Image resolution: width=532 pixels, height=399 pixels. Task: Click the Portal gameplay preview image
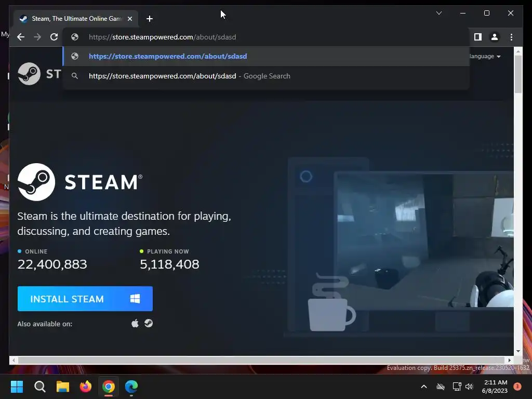[424, 241]
